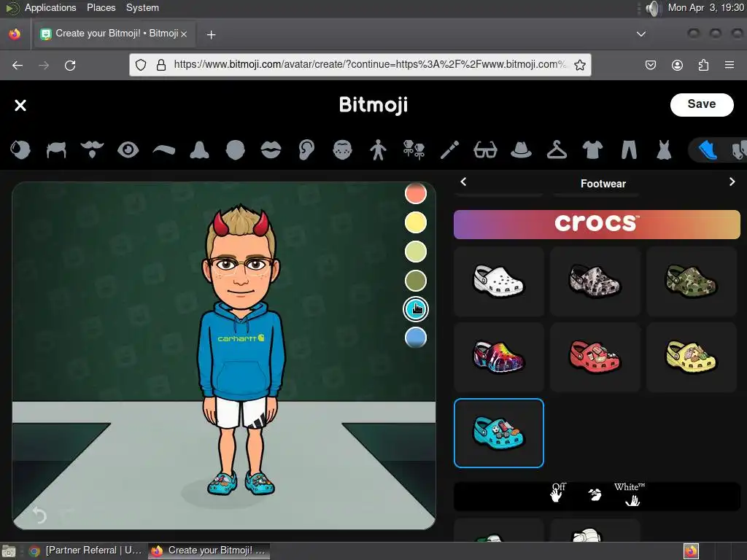This screenshot has width=747, height=560.
Task: Undo the last avatar change
Action: pyautogui.click(x=39, y=515)
